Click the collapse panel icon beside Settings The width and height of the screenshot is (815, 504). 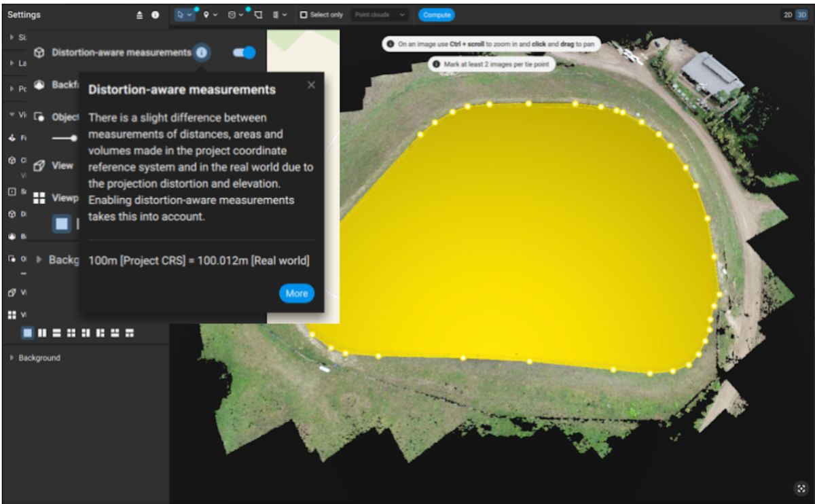(140, 14)
